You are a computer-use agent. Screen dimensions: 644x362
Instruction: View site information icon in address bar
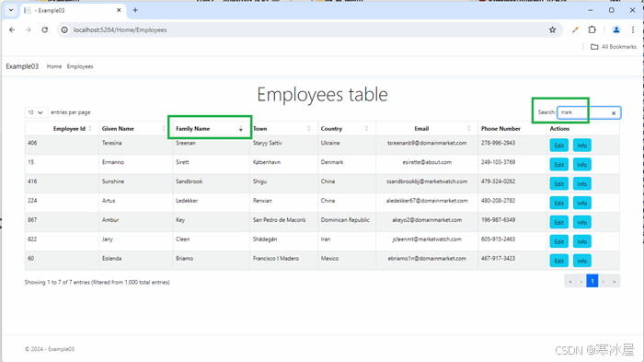click(64, 29)
